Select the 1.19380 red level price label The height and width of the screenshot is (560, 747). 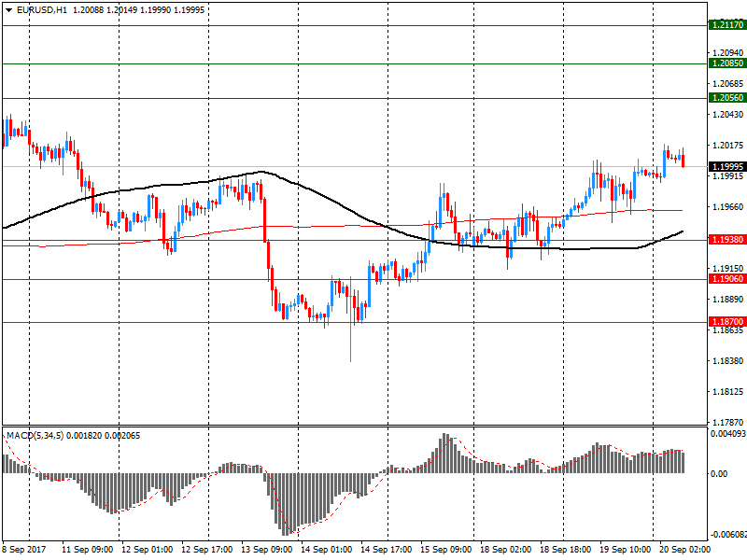coord(727,240)
